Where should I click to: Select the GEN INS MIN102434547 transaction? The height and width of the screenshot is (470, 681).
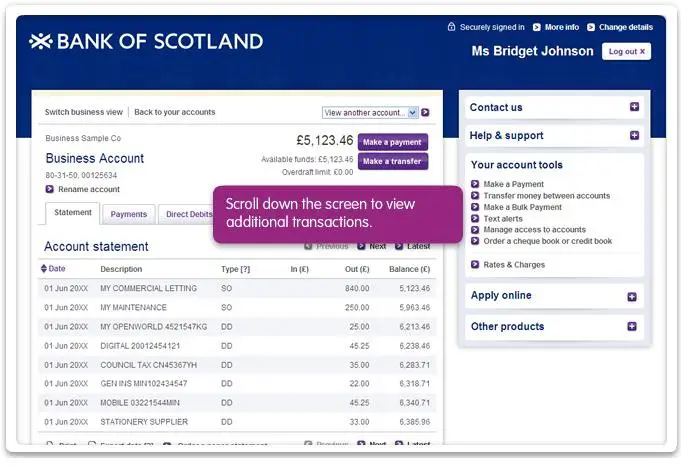click(237, 384)
